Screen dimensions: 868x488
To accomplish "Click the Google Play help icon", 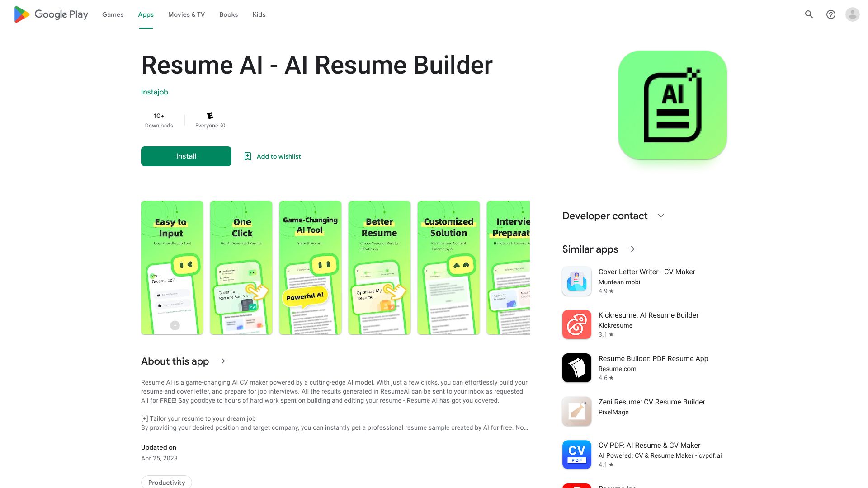I will 830,14.
